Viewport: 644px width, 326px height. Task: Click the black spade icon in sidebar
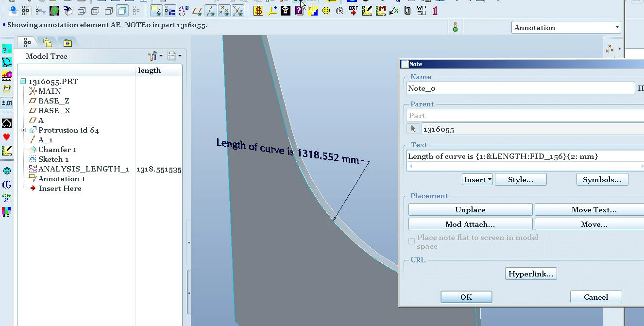(x=6, y=123)
